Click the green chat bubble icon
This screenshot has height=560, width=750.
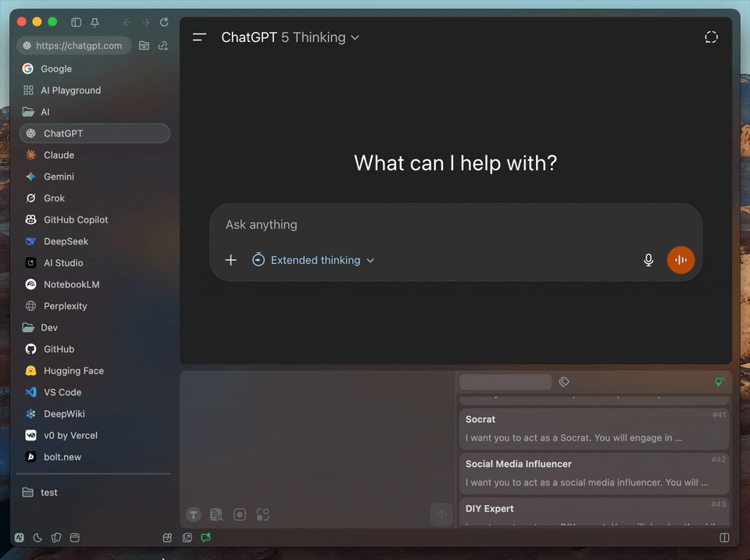click(x=205, y=537)
